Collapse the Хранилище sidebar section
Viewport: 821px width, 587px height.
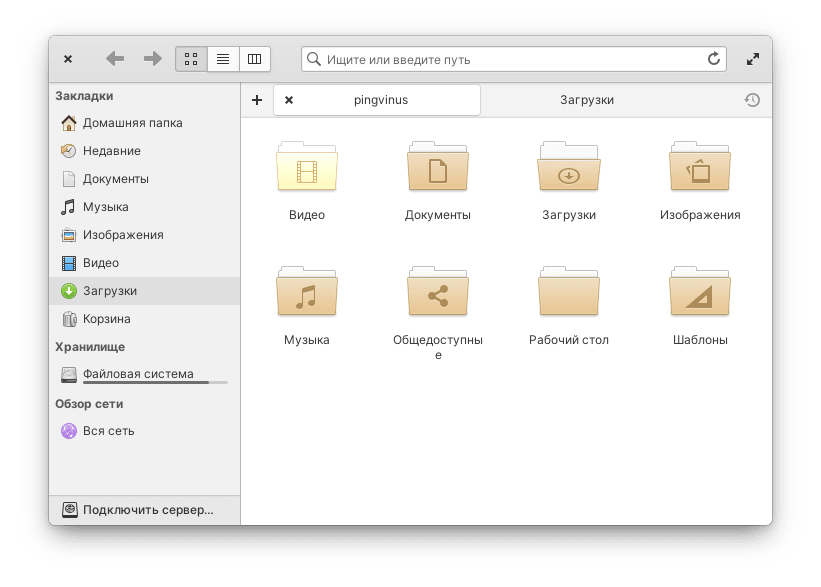tap(90, 347)
